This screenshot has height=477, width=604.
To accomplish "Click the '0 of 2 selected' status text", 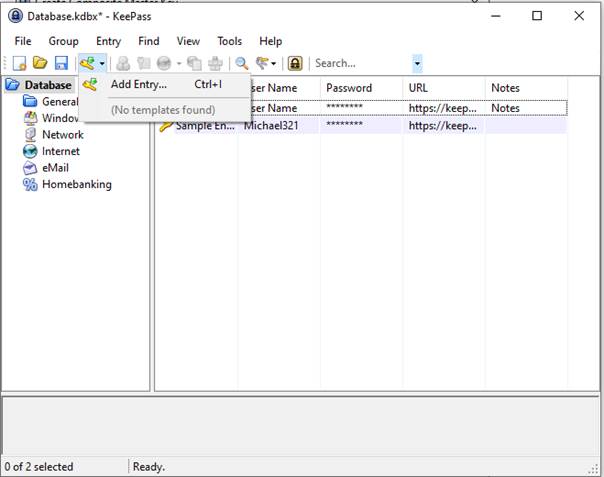I will tap(39, 467).
